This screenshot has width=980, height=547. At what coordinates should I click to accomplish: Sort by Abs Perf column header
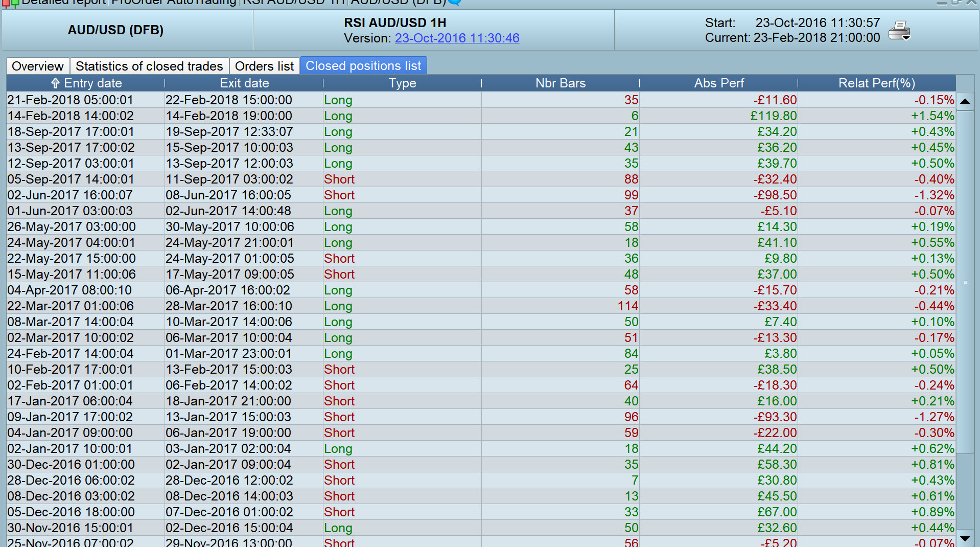point(719,83)
